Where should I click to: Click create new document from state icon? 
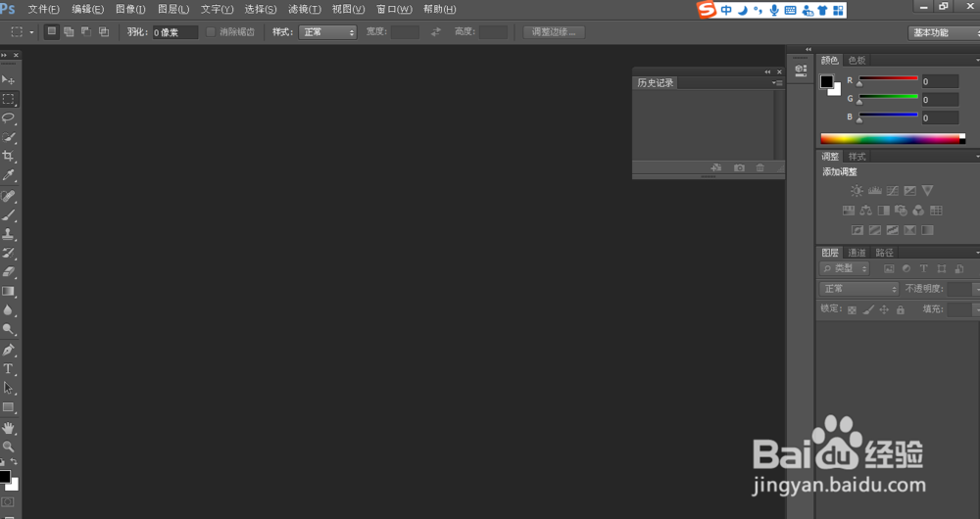[716, 167]
